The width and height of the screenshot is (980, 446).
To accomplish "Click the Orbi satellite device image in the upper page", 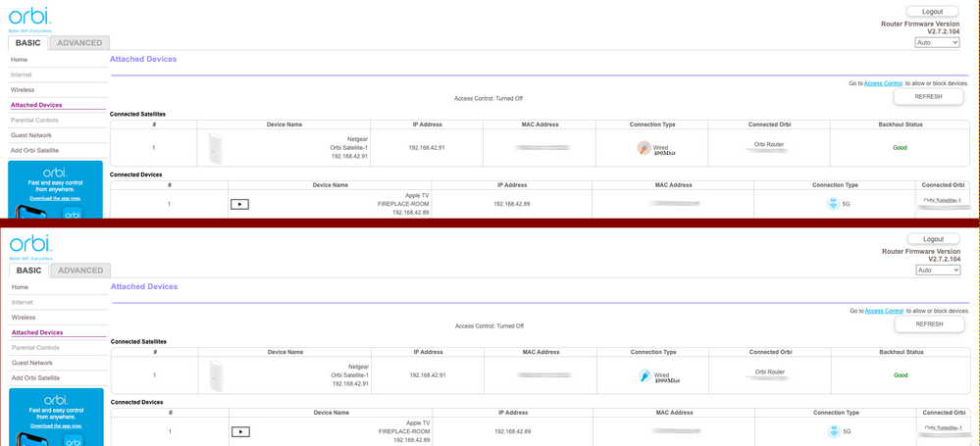I will (216, 148).
